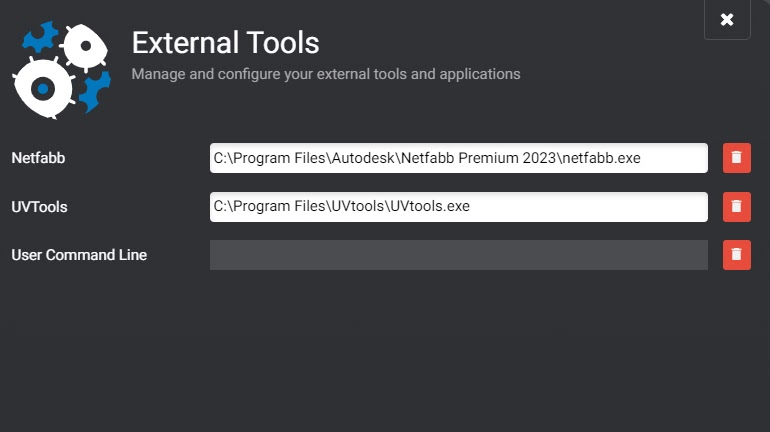The image size is (770, 432).
Task: Edit the UVTools executable path field
Action: click(x=459, y=207)
